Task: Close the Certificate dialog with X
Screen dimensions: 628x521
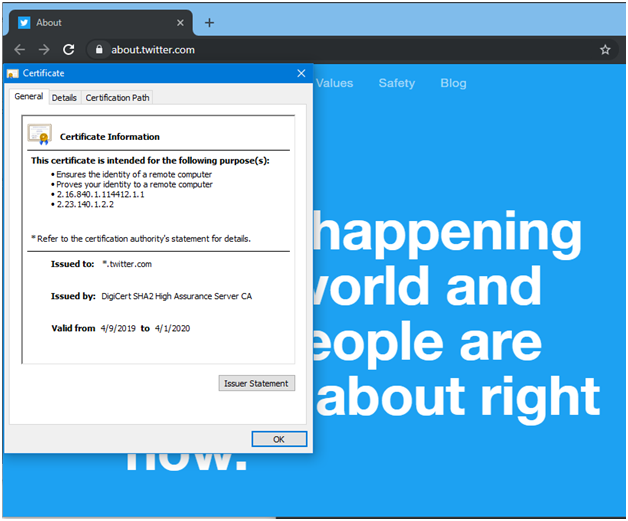Action: click(x=301, y=73)
